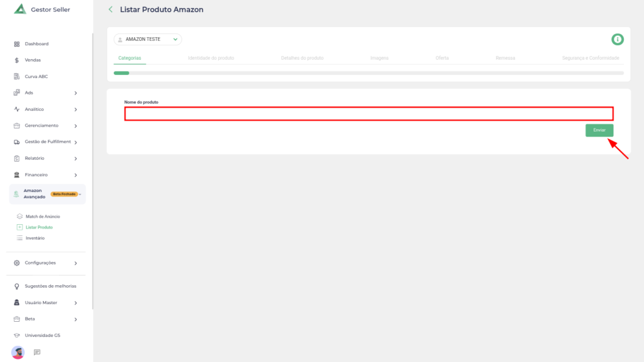
Task: Focus the Nome do produto input field
Action: (369, 114)
